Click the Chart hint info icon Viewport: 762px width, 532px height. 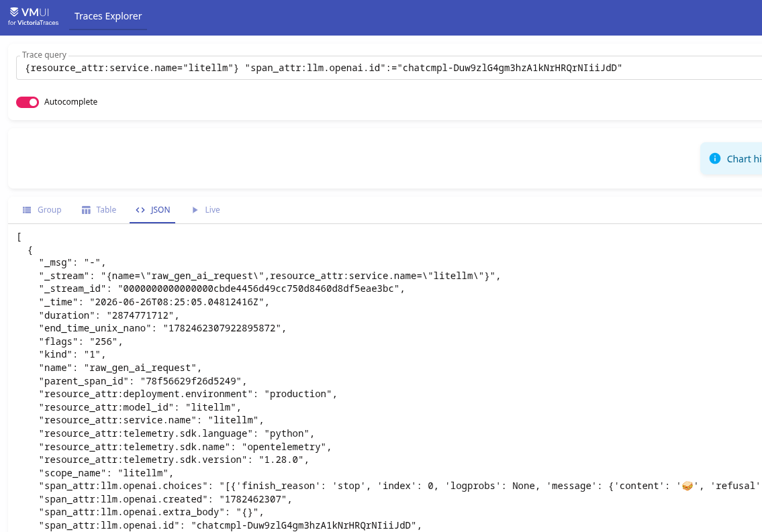(x=715, y=159)
